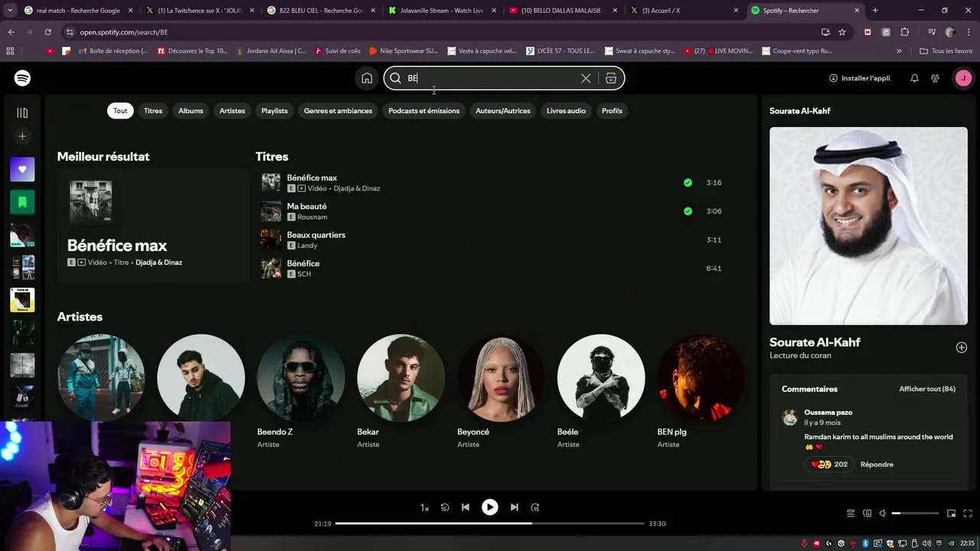Open Chrome extensions puzzle icon
The width and height of the screenshot is (980, 551).
tap(904, 32)
